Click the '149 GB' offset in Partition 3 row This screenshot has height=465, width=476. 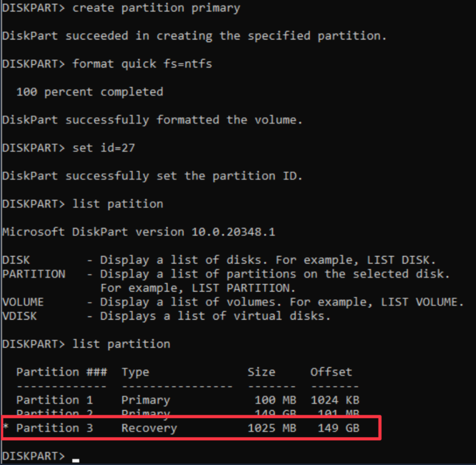click(x=338, y=428)
